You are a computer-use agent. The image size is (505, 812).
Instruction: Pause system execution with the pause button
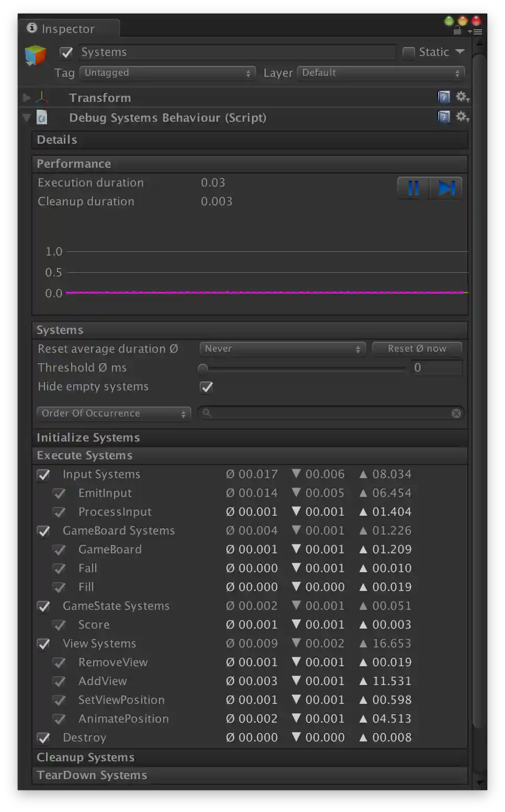[412, 188]
